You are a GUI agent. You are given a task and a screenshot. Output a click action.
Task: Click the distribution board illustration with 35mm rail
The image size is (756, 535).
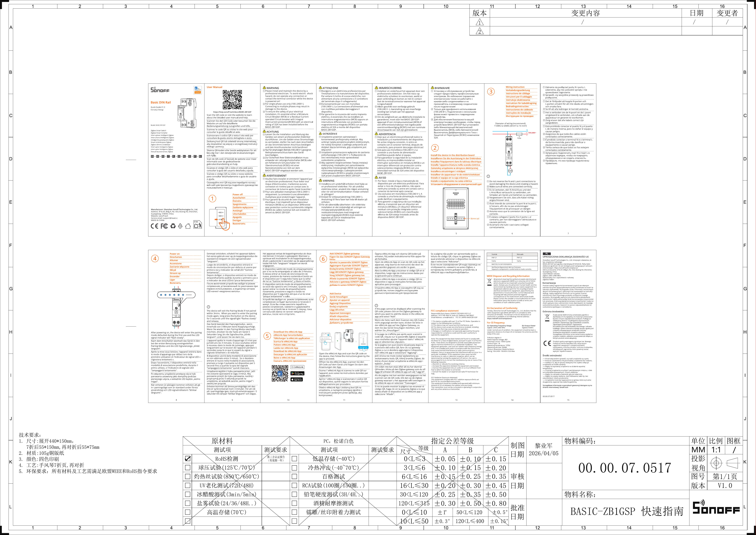(x=456, y=209)
